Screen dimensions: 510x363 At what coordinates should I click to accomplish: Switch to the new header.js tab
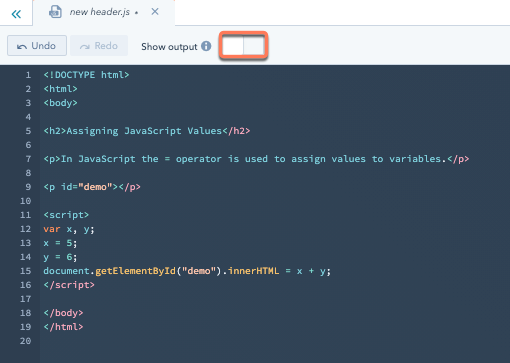coord(104,12)
